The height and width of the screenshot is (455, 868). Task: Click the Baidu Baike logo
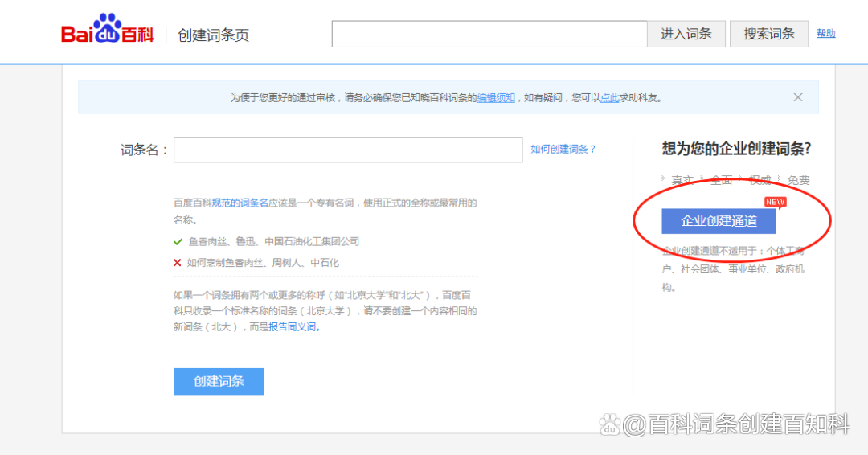108,33
